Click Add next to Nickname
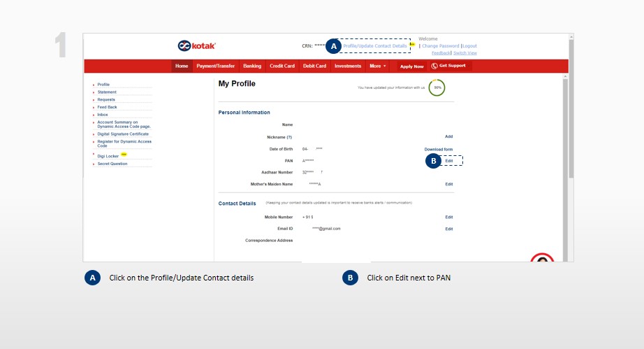The image size is (644, 349). [449, 136]
